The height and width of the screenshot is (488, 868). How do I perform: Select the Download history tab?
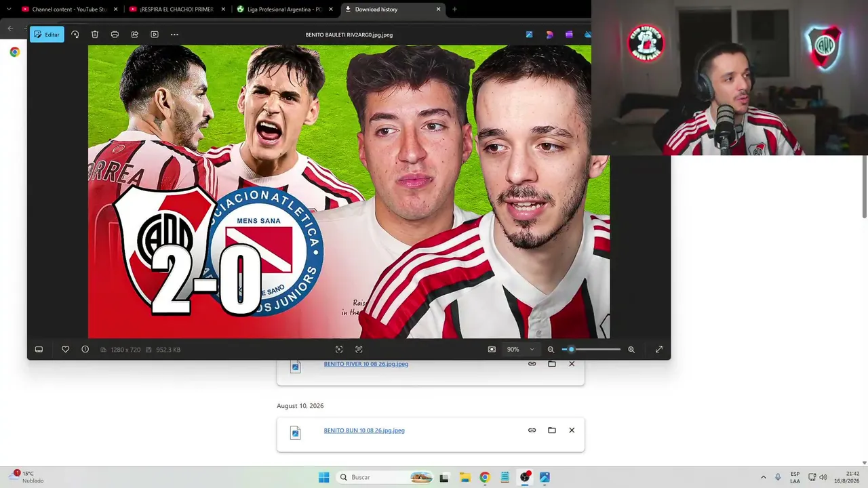click(x=392, y=9)
